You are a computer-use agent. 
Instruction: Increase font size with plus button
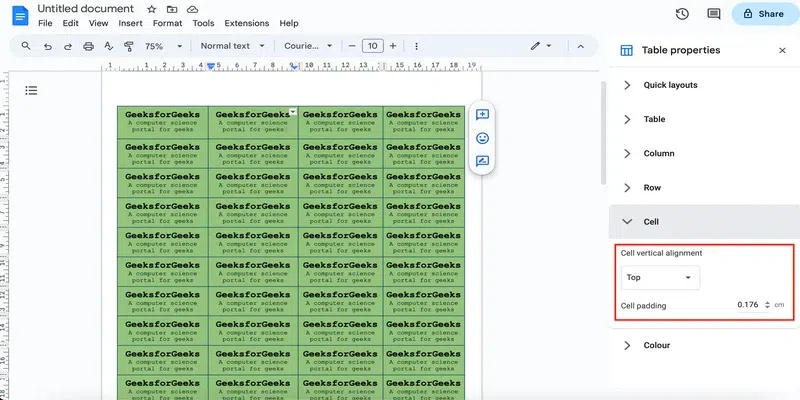[393, 46]
